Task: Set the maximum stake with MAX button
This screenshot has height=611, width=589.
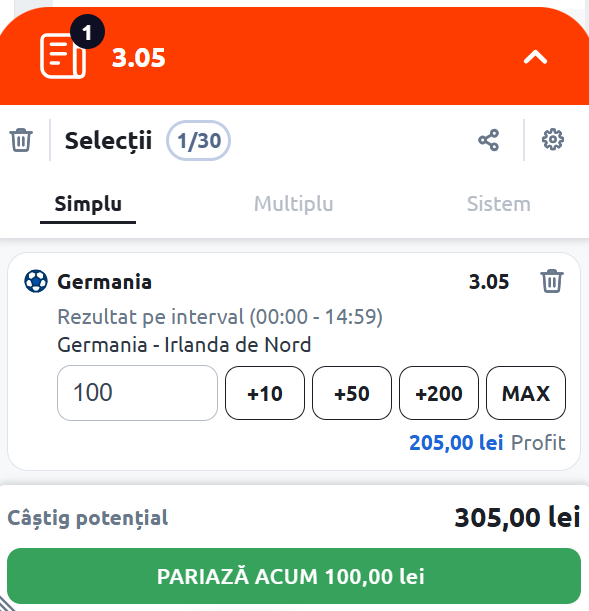Action: (526, 393)
